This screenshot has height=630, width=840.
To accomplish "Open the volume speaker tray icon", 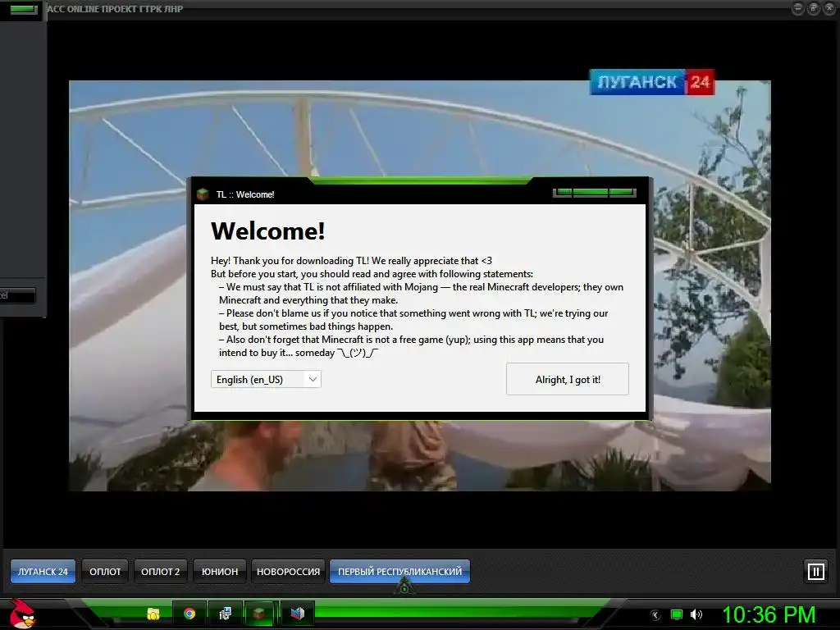I will pyautogui.click(x=696, y=614).
